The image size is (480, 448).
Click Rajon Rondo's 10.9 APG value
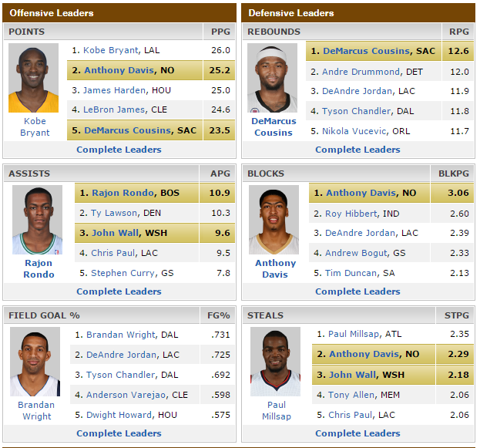[x=220, y=193]
